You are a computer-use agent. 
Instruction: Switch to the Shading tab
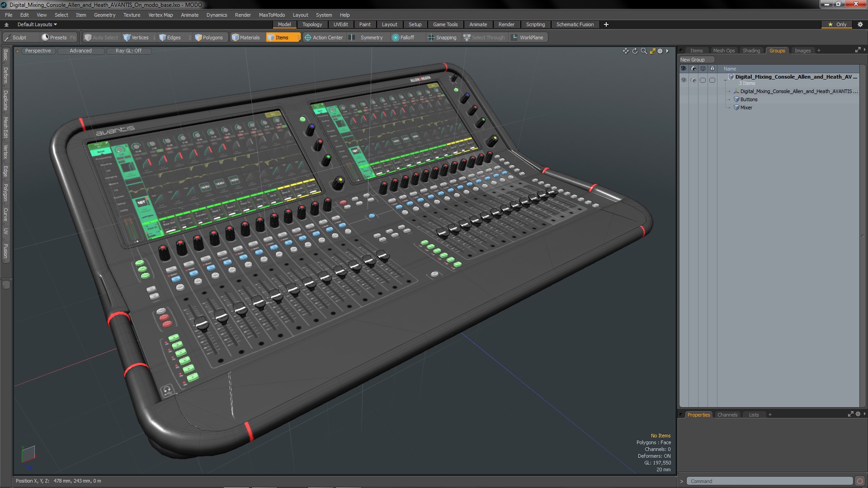751,51
